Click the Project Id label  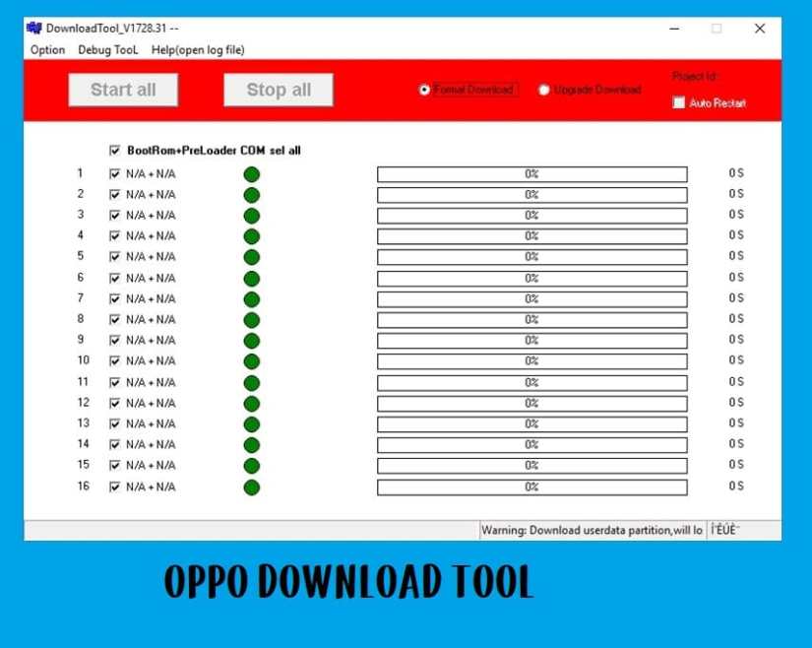[x=695, y=77]
